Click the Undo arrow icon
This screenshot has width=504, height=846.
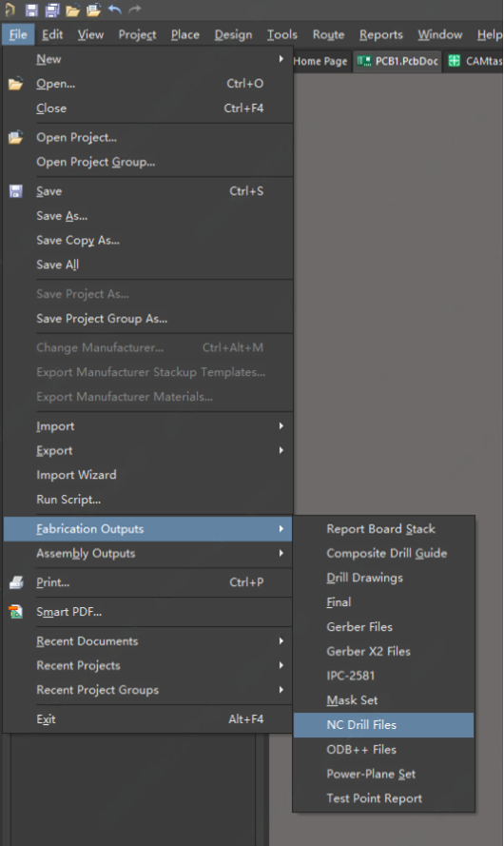(115, 9)
